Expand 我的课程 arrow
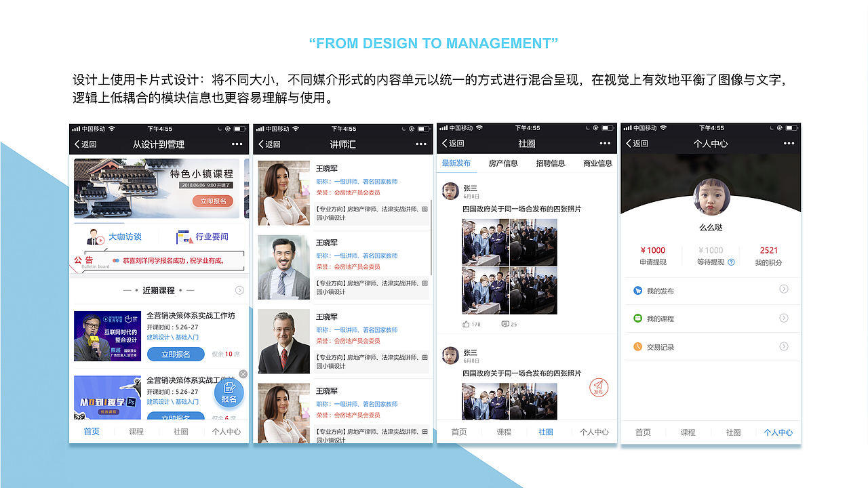868x488 pixels. [784, 318]
